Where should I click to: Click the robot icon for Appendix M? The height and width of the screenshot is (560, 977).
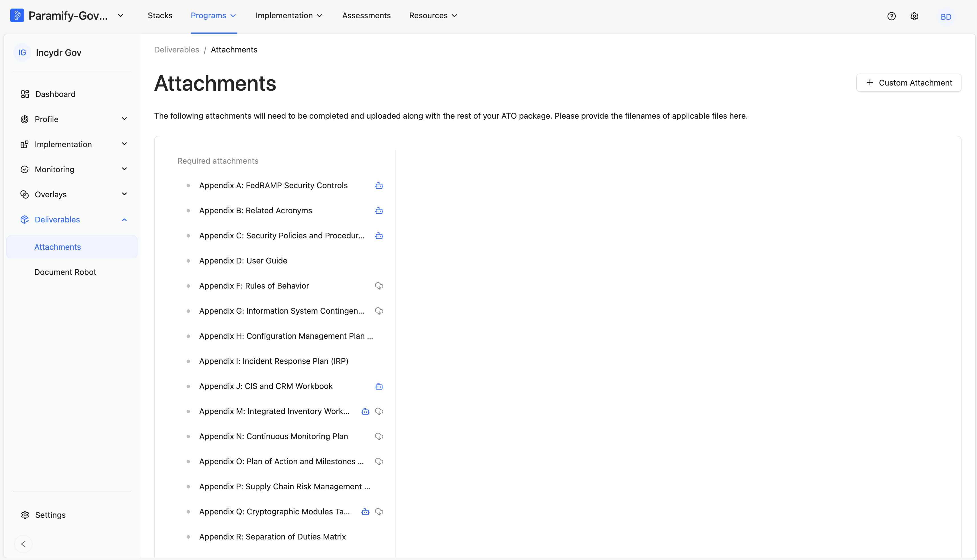pyautogui.click(x=365, y=411)
